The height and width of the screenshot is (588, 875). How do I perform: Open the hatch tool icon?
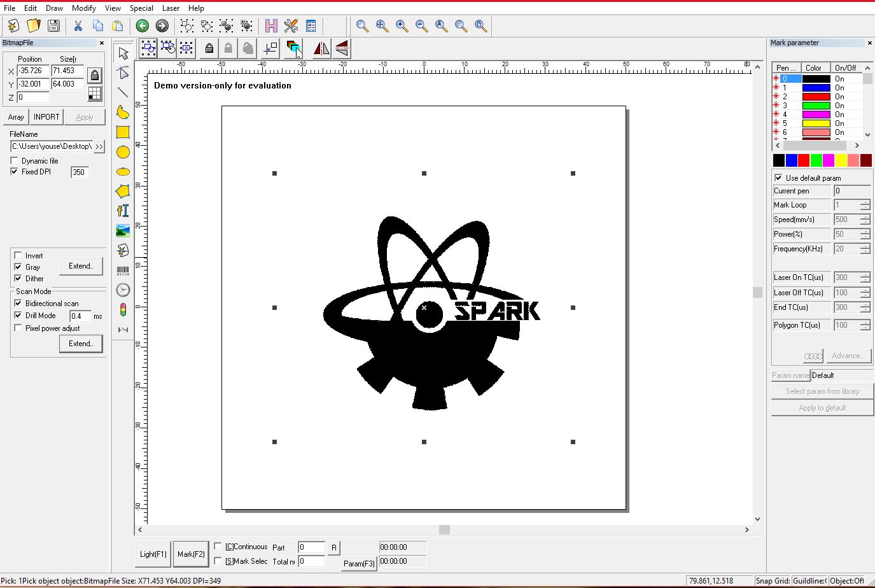click(271, 25)
